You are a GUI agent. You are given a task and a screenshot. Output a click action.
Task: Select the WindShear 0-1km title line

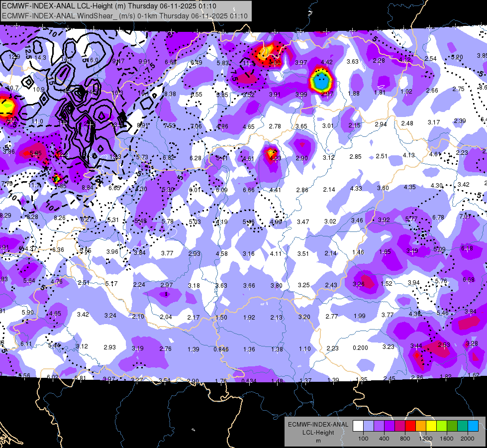tap(125, 16)
